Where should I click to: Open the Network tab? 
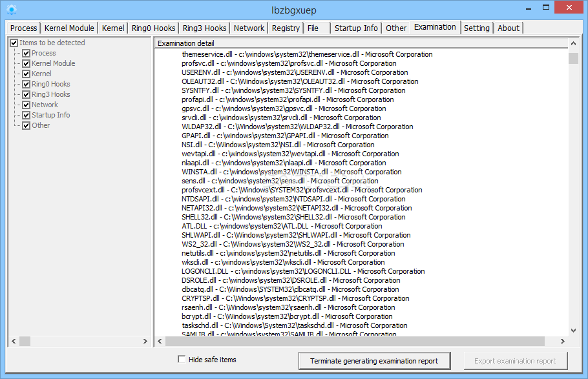click(x=249, y=28)
